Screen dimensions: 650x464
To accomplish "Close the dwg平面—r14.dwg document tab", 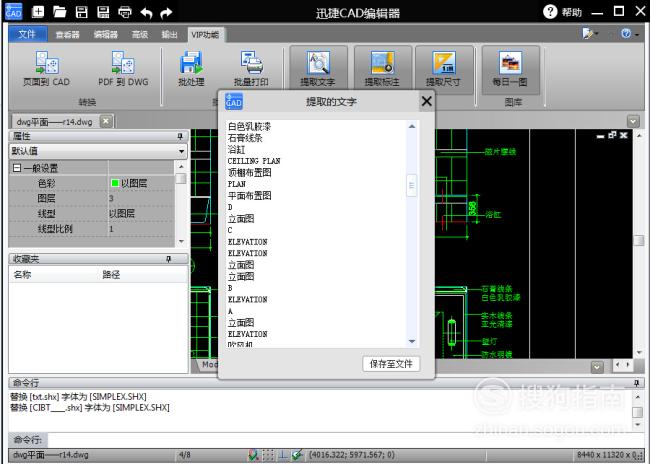I will pyautogui.click(x=106, y=121).
